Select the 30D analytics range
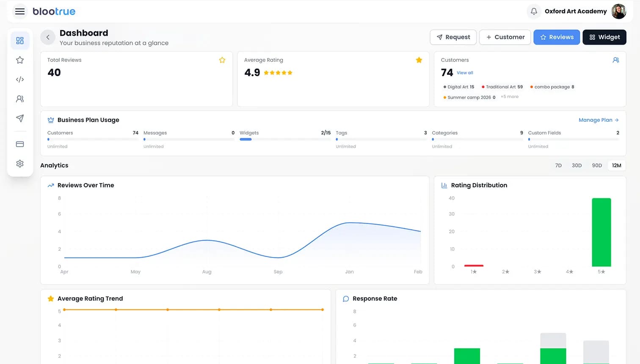Screen dimensions: 640x364 [577, 165]
